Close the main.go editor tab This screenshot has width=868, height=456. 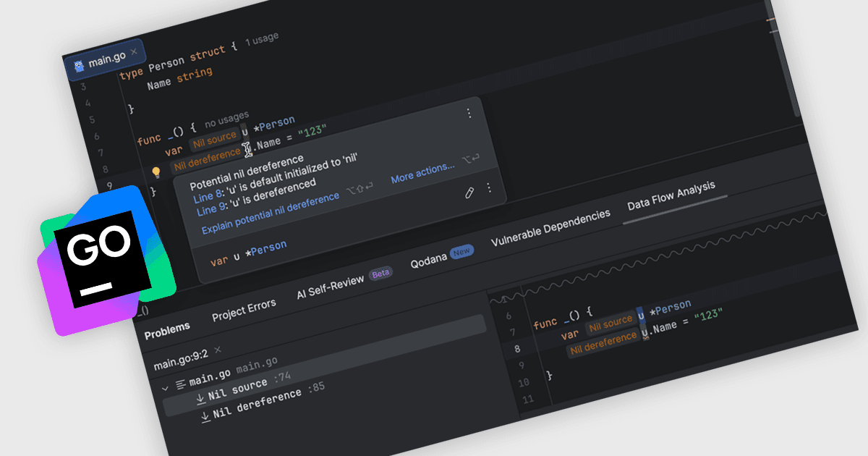click(135, 52)
